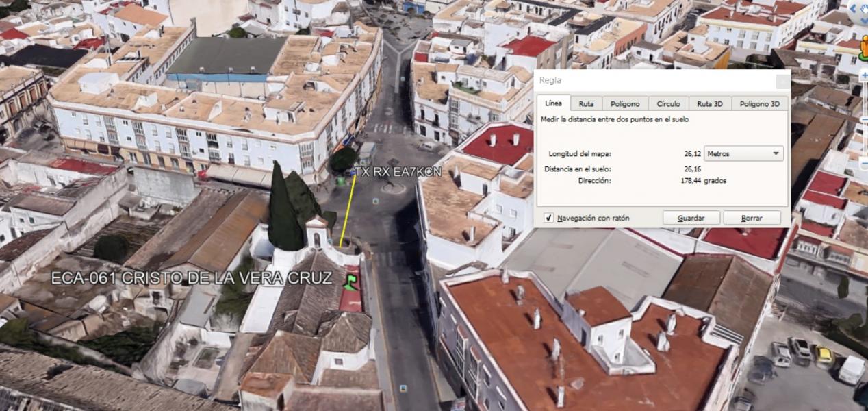Switch to the Ruta 3D tab

709,104
